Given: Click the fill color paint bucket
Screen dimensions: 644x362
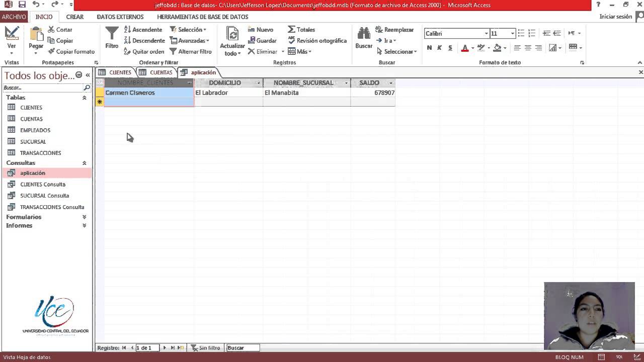Looking at the screenshot, I should pos(497,48).
